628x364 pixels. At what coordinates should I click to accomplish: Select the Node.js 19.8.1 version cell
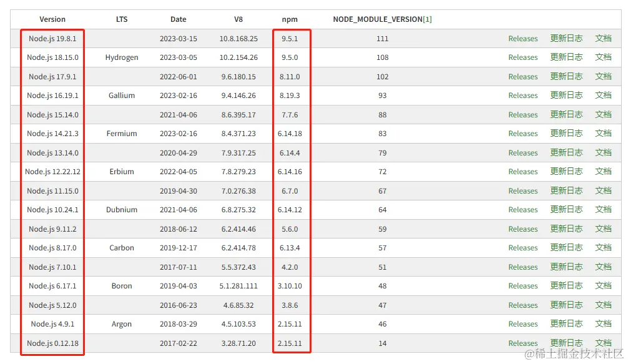(x=52, y=39)
